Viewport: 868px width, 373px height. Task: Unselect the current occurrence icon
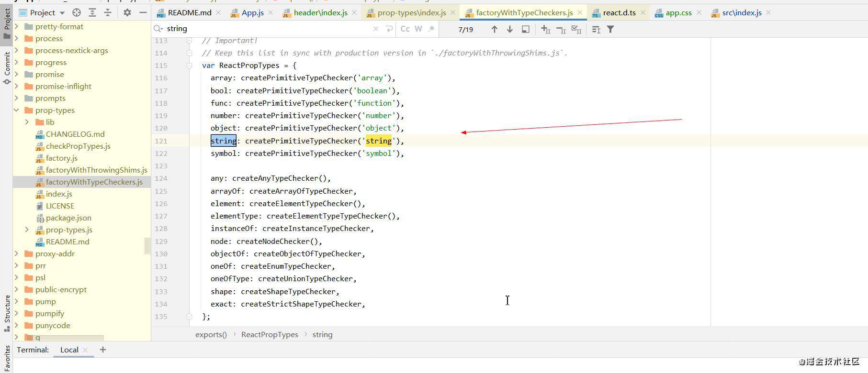(x=561, y=30)
